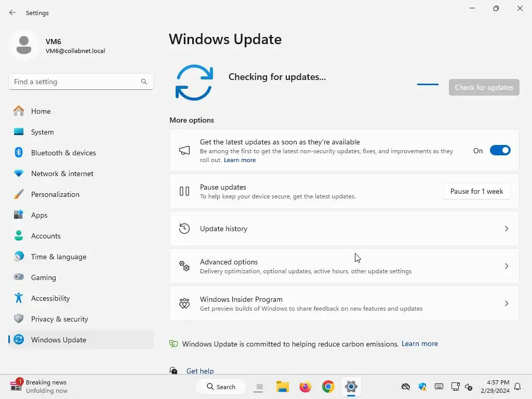Viewport: 532px width, 399px height.
Task: Open Windows Security tray icon
Action: pyautogui.click(x=422, y=387)
